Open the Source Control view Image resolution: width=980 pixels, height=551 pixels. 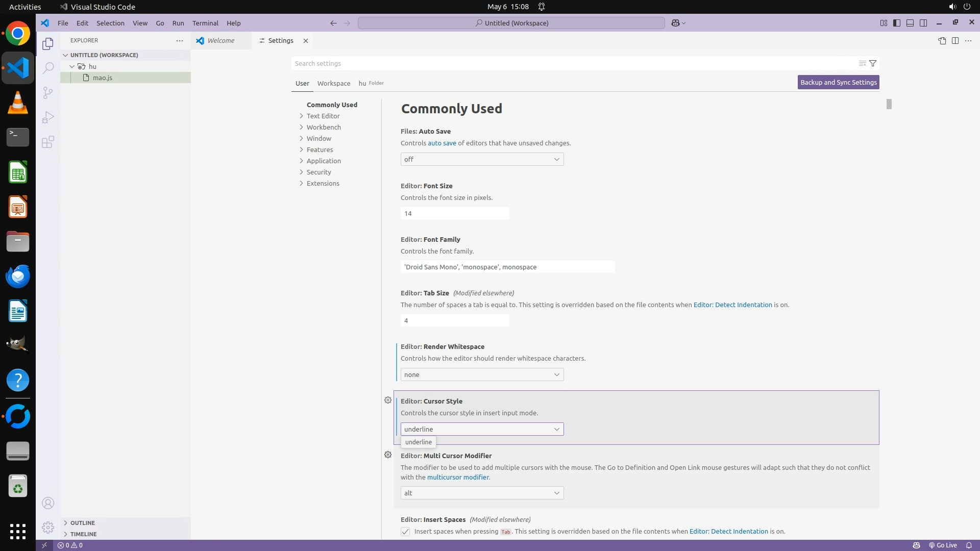coord(48,92)
